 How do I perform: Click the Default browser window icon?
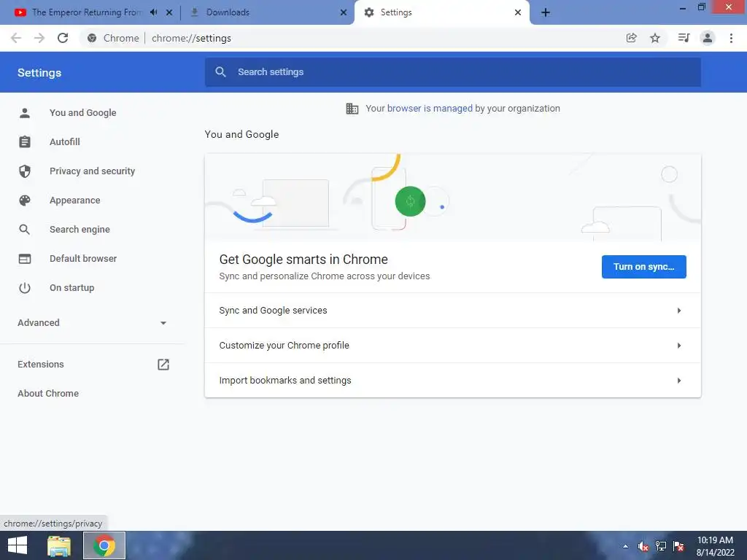point(25,259)
